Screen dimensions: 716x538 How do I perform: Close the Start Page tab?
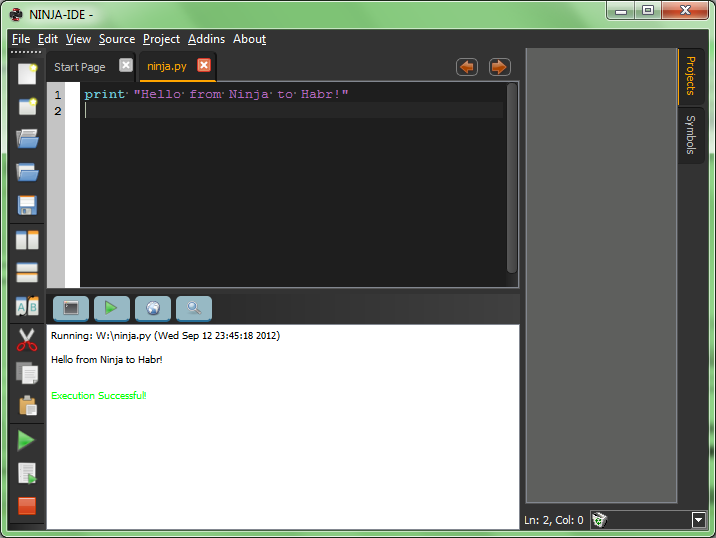coord(126,65)
